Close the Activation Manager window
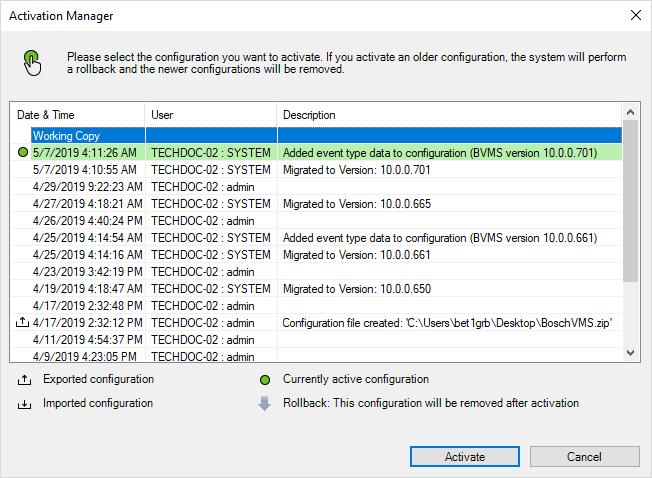The width and height of the screenshot is (652, 478). point(636,15)
